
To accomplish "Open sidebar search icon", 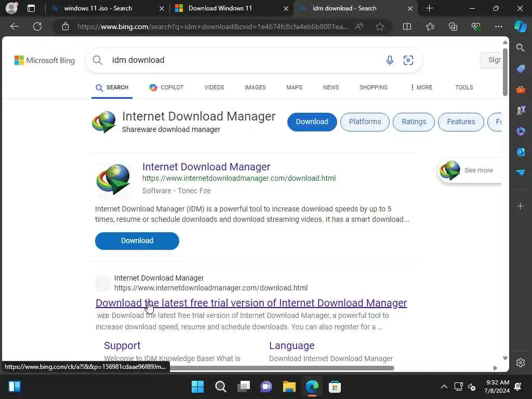I will click(x=520, y=47).
